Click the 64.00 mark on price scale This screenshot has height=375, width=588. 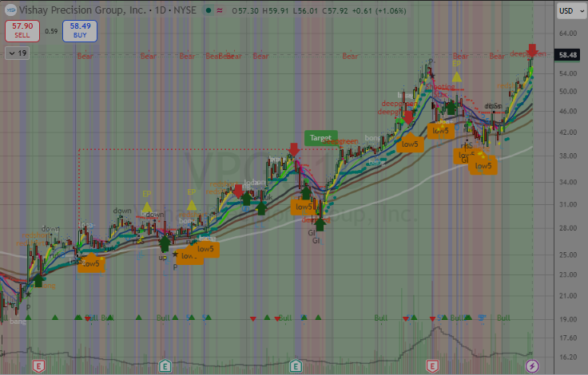[x=568, y=34]
